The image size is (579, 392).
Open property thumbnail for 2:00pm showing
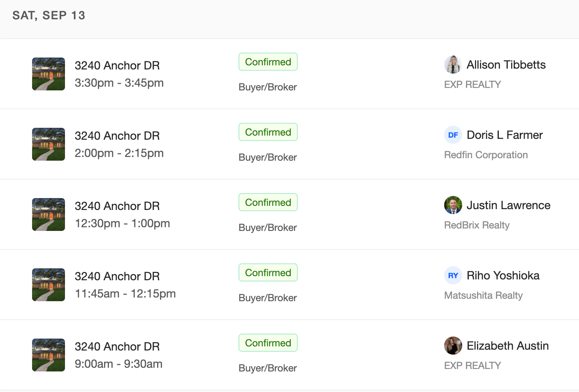click(x=49, y=144)
